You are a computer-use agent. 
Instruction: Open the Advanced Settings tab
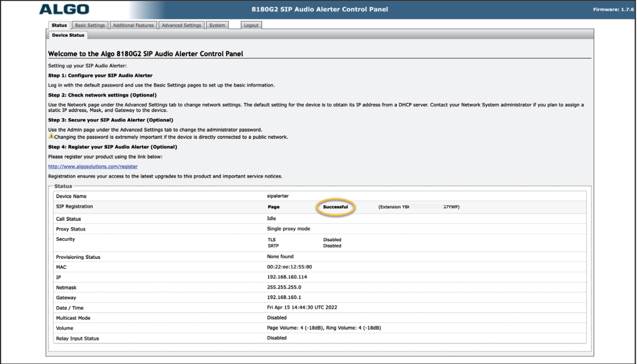tap(182, 25)
